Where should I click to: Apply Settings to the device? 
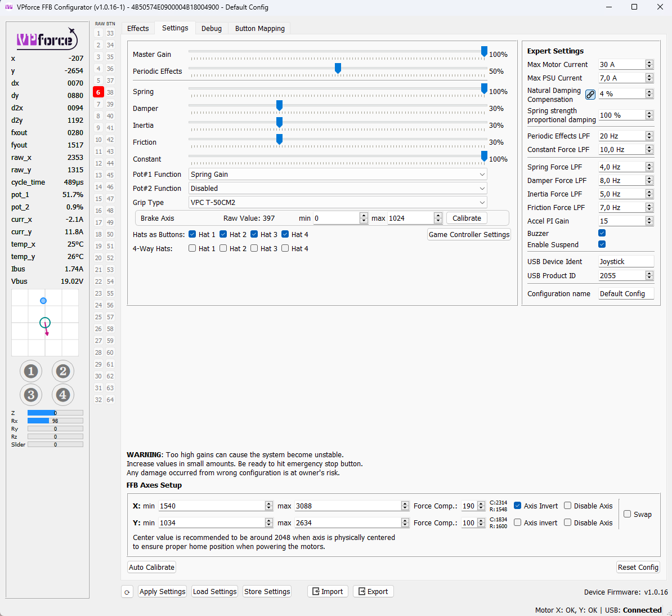click(x=162, y=592)
